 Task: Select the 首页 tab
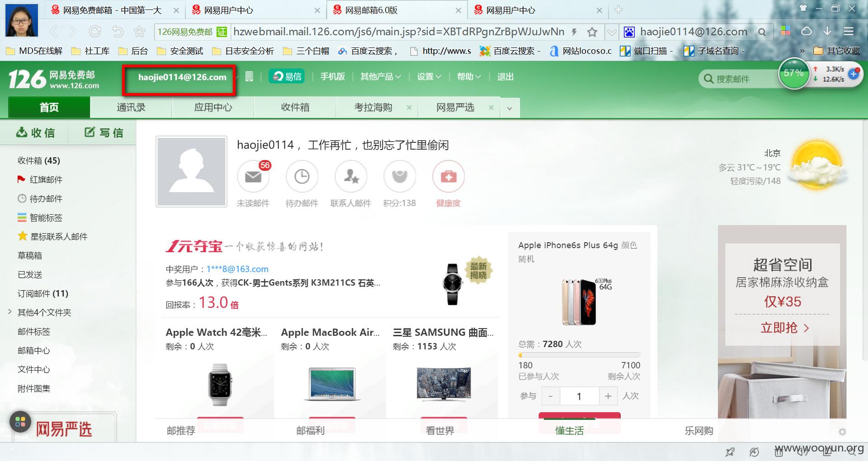[x=49, y=108]
